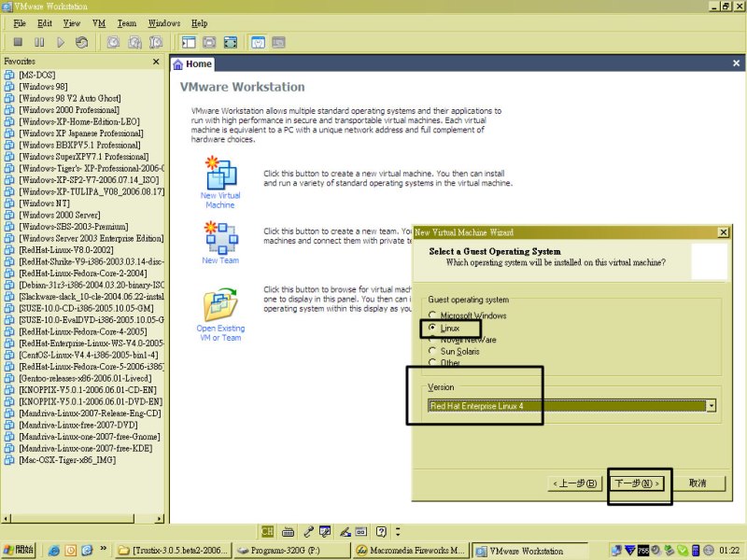747x560 pixels.
Task: Click the Power Off stop toolbar icon
Action: pyautogui.click(x=18, y=42)
